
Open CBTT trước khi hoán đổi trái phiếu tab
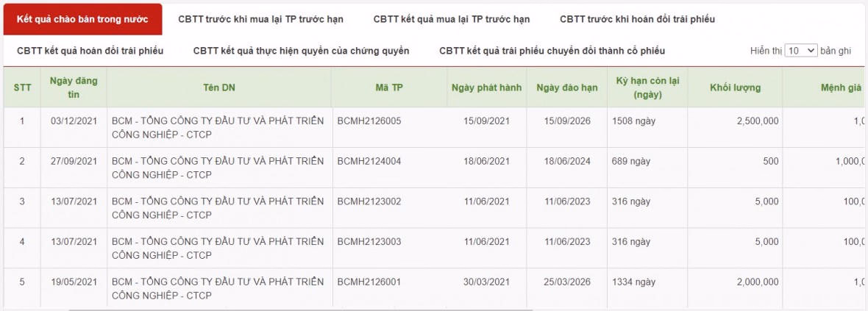point(637,19)
